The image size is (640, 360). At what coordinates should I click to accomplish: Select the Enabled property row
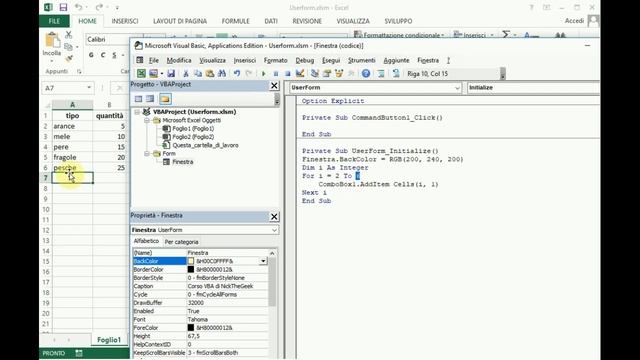[x=200, y=311]
